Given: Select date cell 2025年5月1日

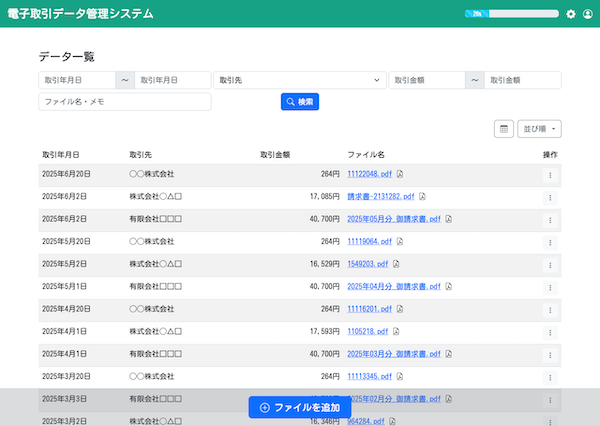Looking at the screenshot, I should coord(64,287).
